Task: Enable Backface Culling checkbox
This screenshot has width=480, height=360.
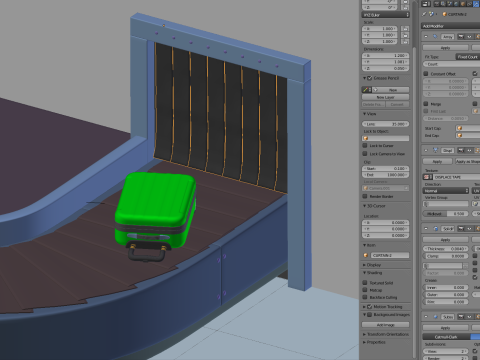Action: click(x=365, y=297)
